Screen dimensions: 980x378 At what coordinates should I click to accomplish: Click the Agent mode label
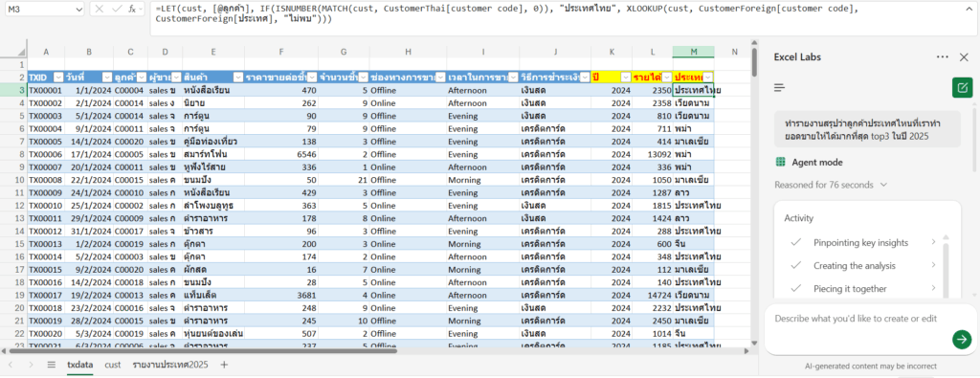[817, 162]
